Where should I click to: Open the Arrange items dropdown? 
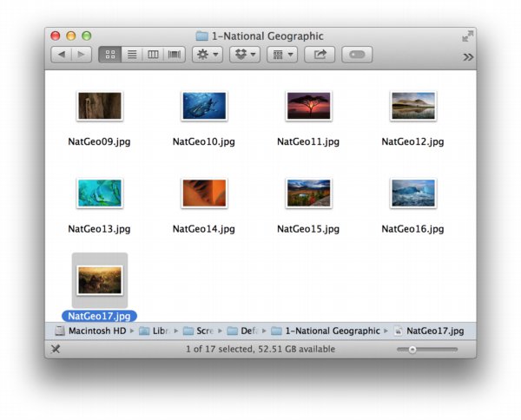pos(281,55)
